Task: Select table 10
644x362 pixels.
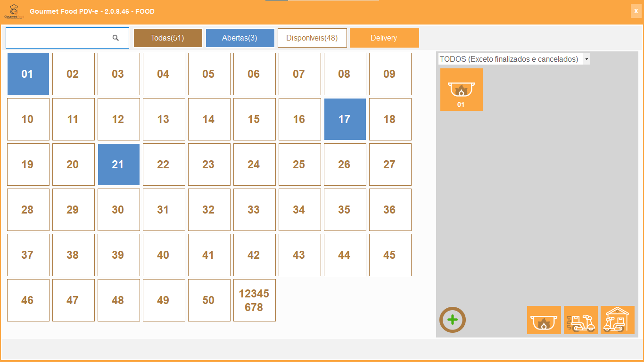Action: 28,119
